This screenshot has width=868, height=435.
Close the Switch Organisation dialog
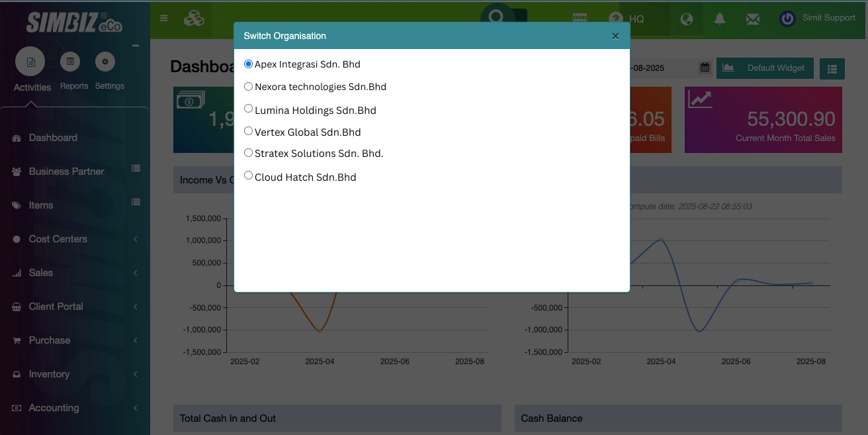[615, 36]
